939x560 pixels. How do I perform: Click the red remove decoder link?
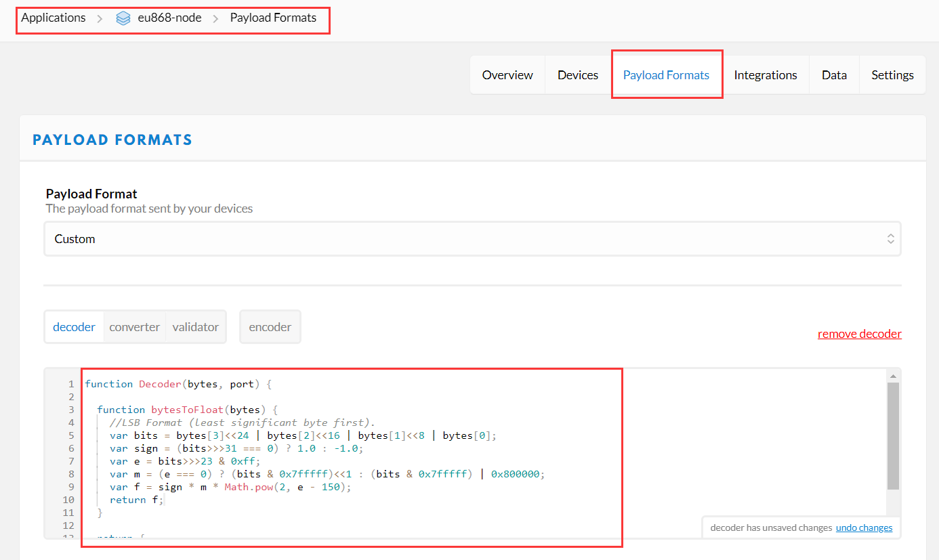[x=859, y=334]
